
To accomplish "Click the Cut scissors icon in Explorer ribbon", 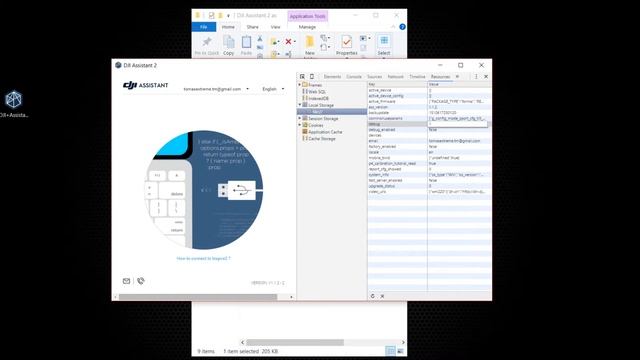I will [260, 39].
